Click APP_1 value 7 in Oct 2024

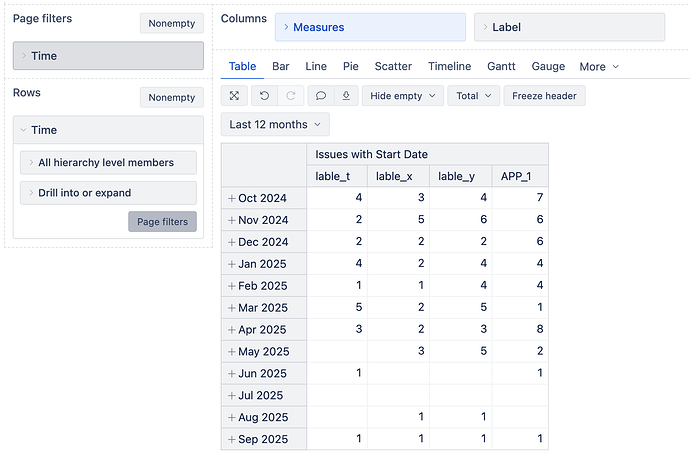[x=540, y=198]
